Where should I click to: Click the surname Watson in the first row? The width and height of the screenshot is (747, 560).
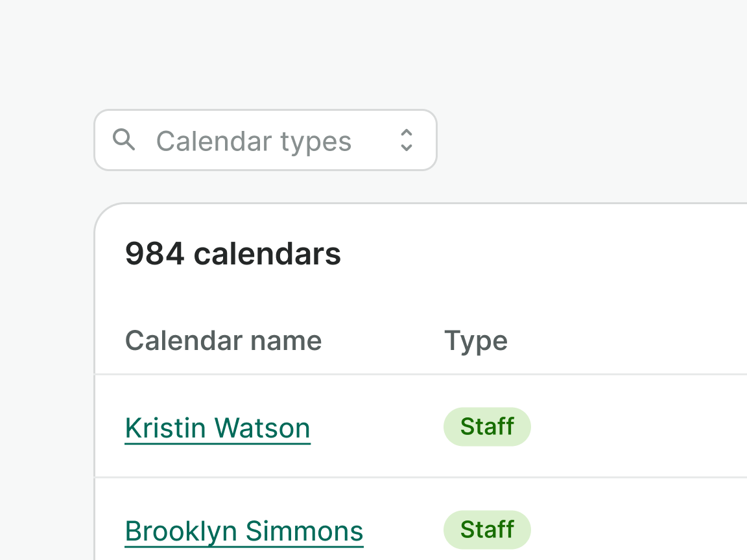coord(263,428)
